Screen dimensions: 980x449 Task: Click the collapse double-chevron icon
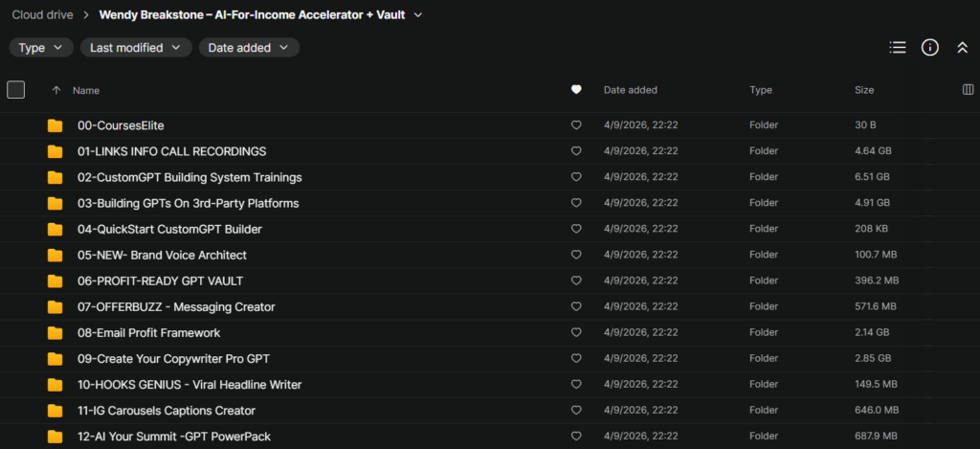(963, 48)
